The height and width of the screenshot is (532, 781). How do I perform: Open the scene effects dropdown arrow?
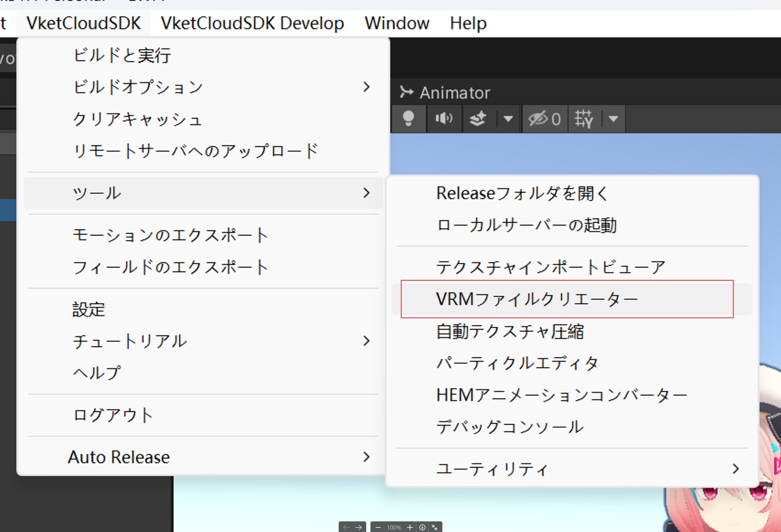point(508,119)
